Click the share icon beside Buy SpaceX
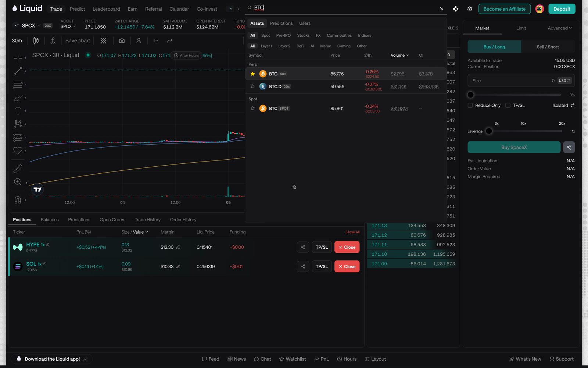The height and width of the screenshot is (368, 588). point(569,147)
